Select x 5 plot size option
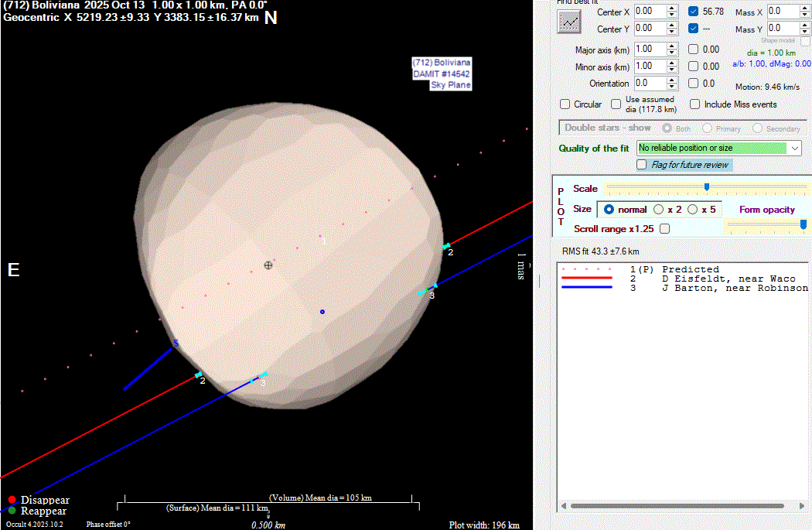 [692, 210]
